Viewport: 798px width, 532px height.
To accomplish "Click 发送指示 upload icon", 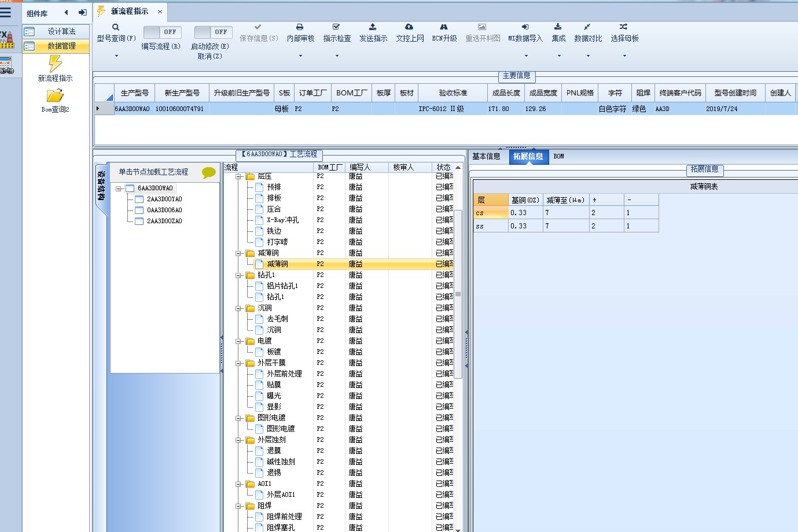I will click(373, 27).
